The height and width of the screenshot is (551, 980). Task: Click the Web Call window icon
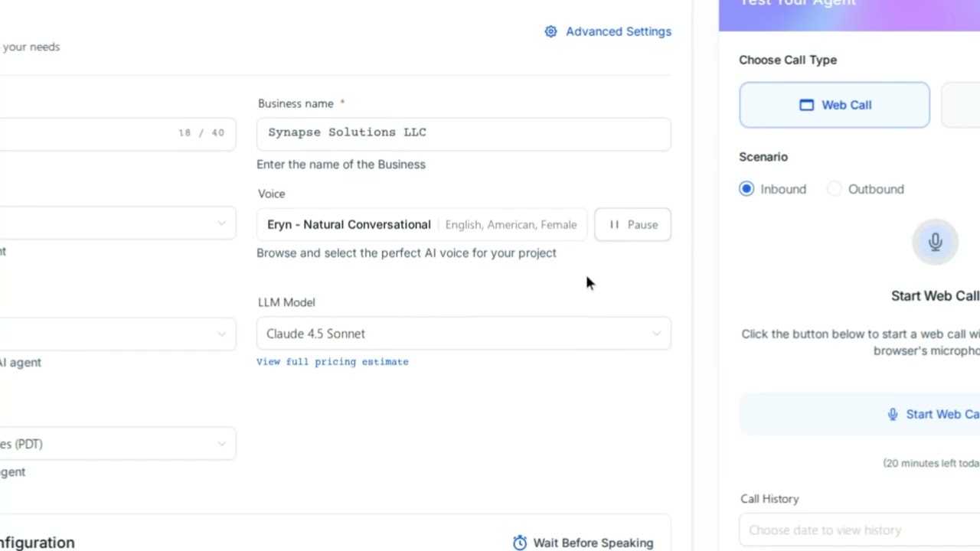806,105
